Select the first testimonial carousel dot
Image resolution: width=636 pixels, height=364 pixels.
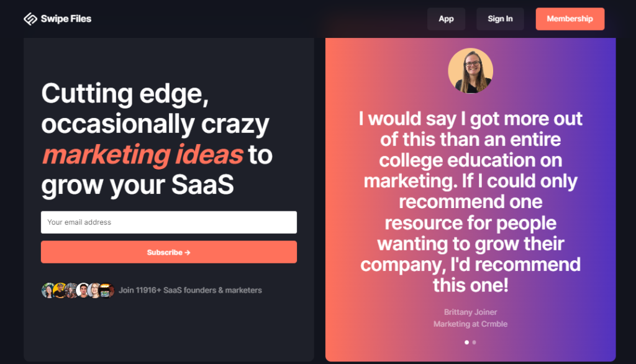click(466, 342)
